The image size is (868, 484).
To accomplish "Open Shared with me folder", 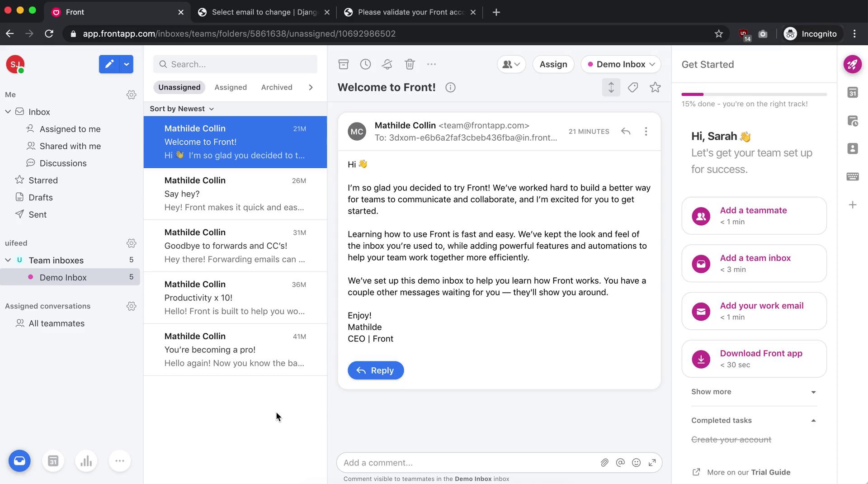I will 70,146.
